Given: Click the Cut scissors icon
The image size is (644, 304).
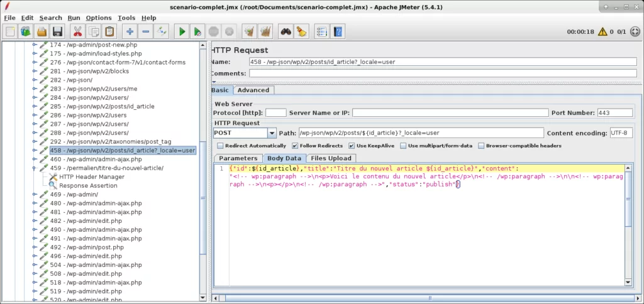Looking at the screenshot, I should pos(77,31).
